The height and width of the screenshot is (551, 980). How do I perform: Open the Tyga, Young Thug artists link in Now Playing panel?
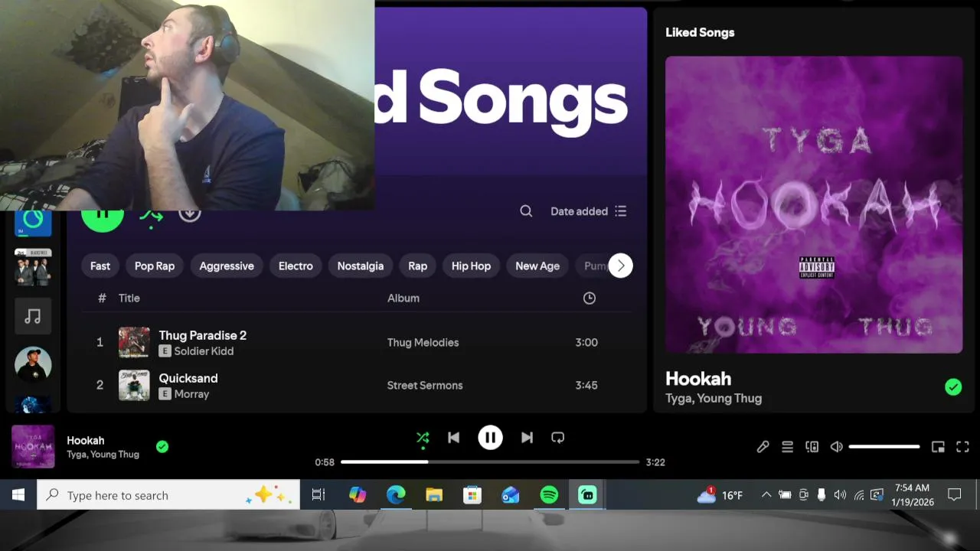pyautogui.click(x=714, y=398)
